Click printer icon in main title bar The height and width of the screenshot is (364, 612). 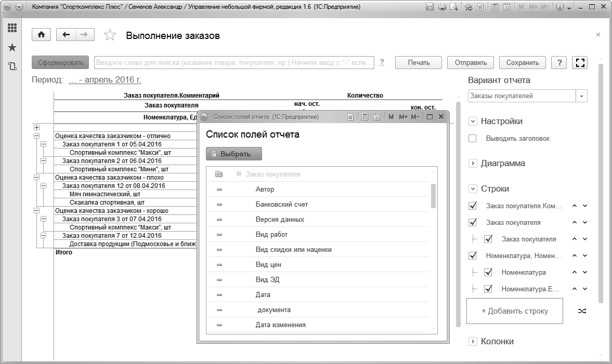point(442,7)
